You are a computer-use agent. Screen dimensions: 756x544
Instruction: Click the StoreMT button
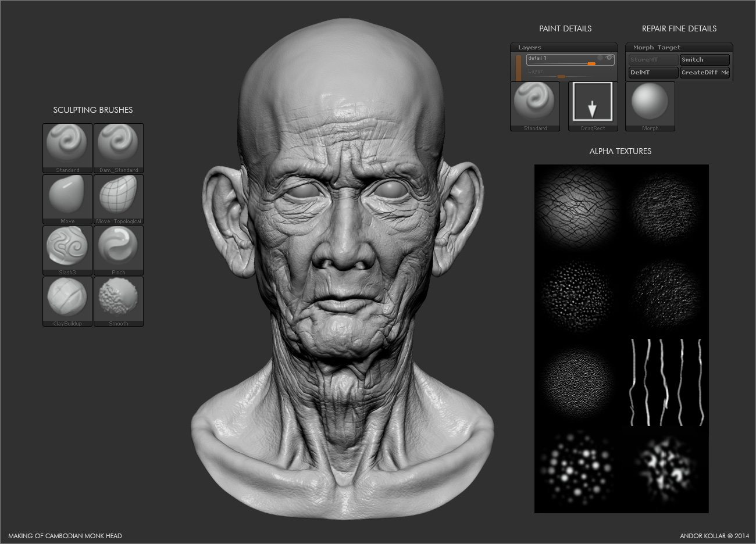(x=653, y=59)
